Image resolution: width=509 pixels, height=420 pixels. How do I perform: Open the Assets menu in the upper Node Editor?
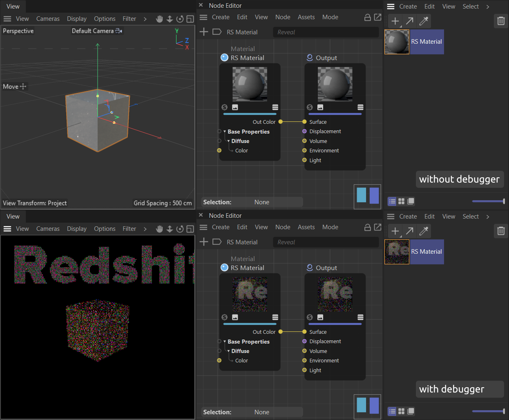coord(306,17)
